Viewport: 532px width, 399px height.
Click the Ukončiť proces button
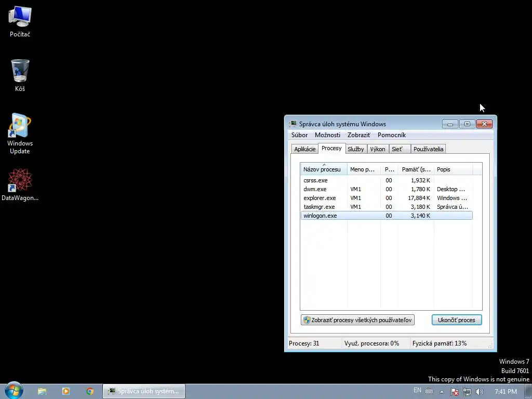point(457,320)
